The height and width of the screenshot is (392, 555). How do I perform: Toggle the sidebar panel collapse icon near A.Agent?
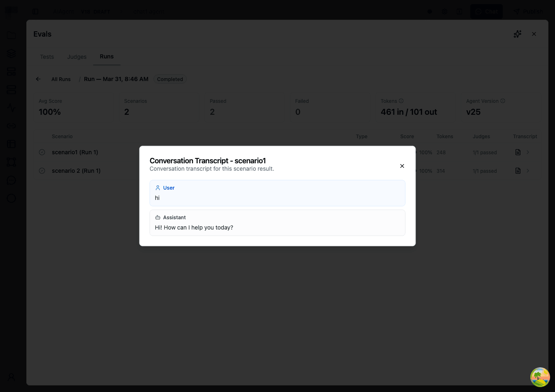(x=36, y=11)
